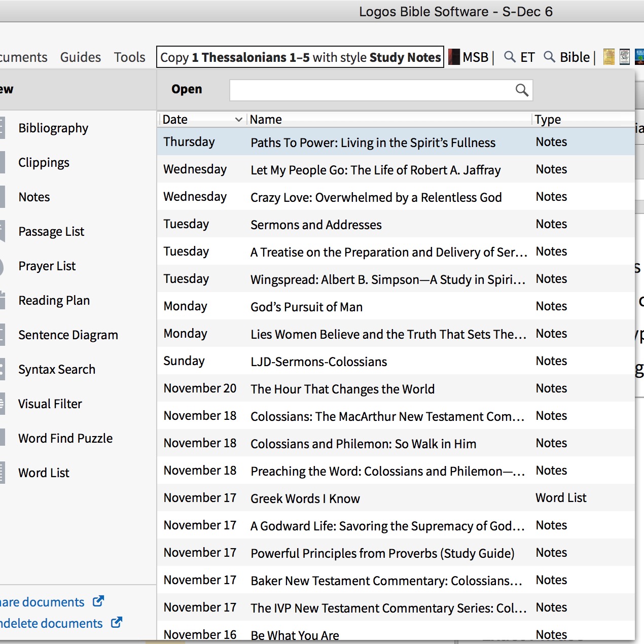Create a new Visual Filter
The height and width of the screenshot is (644, 644).
[50, 404]
